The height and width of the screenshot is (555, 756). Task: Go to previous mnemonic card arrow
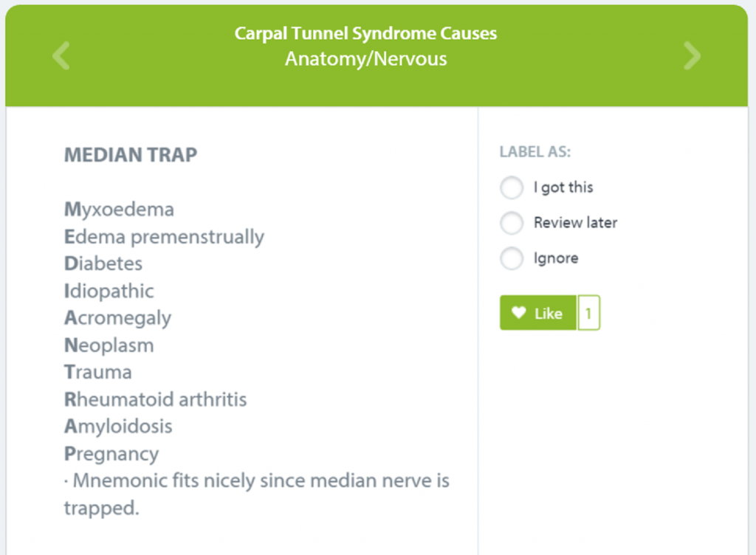[61, 56]
